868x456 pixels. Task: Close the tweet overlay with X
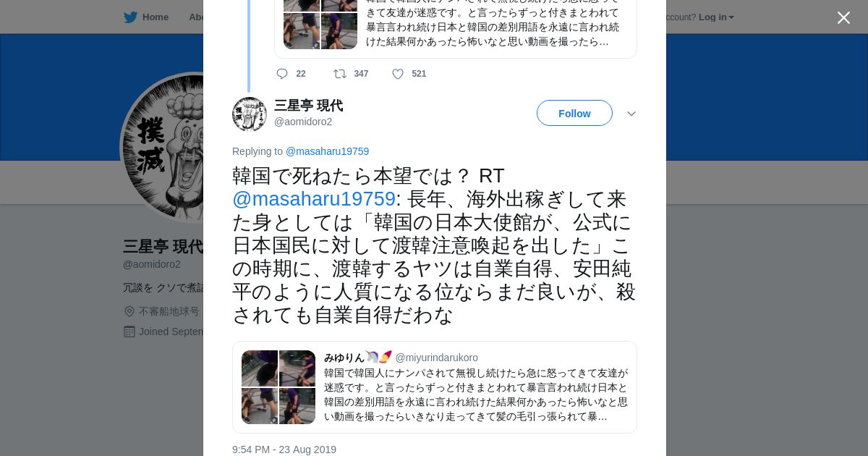843,17
